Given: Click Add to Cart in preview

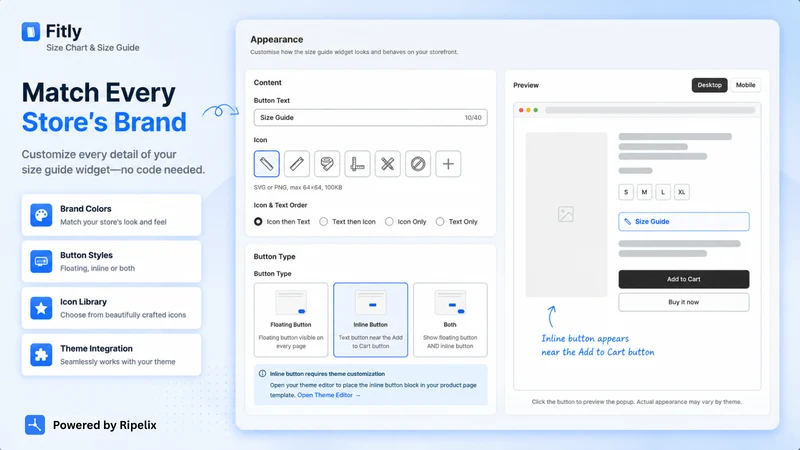Looking at the screenshot, I should click(x=684, y=279).
